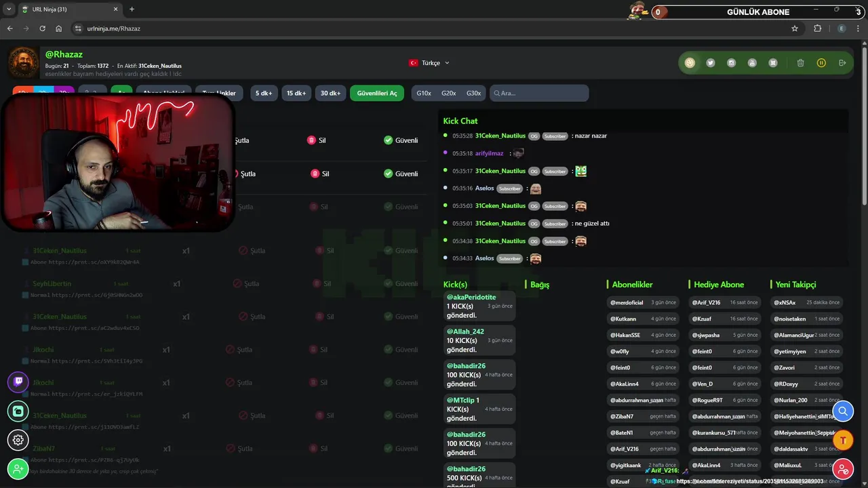Select the G30x option

click(x=473, y=93)
